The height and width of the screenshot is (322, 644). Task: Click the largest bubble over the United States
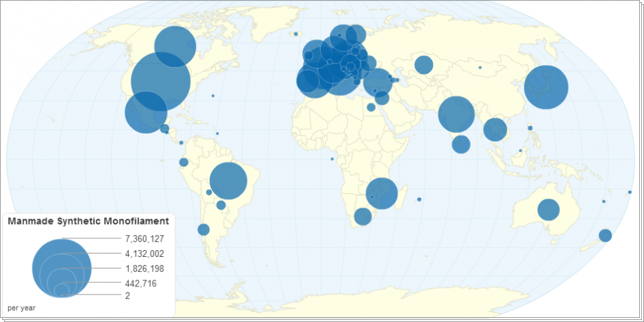coord(160,82)
